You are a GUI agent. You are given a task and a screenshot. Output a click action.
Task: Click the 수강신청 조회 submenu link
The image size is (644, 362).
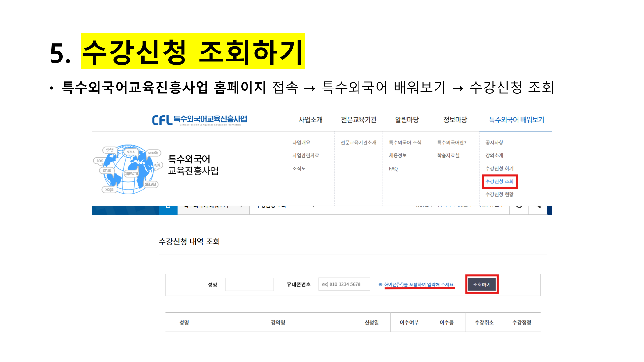(499, 181)
